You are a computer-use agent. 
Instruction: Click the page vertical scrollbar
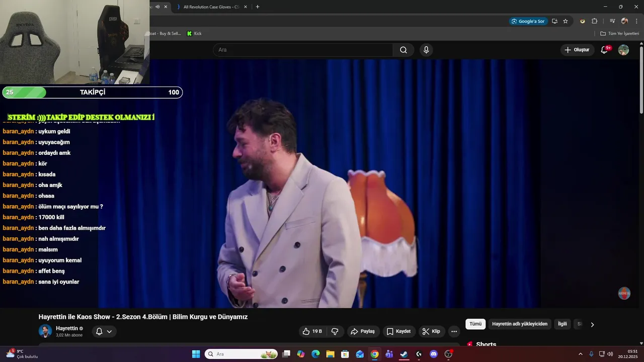point(641,80)
